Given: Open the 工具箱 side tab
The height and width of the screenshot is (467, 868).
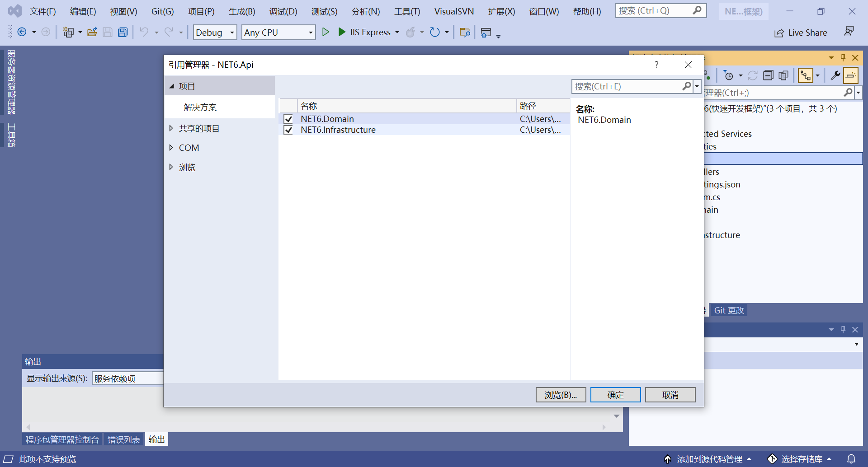Looking at the screenshot, I should [11, 135].
